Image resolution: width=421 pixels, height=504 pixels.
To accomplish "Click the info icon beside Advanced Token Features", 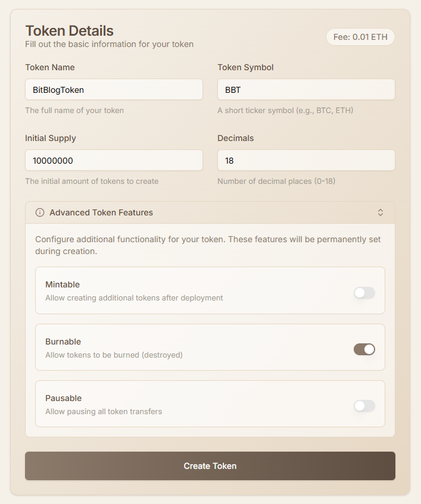I will 40,212.
